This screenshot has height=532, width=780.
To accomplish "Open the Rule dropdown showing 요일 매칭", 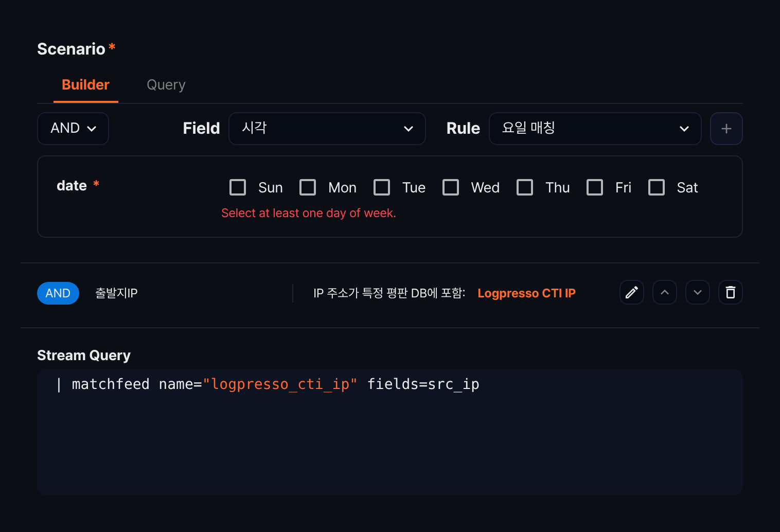I will point(595,129).
